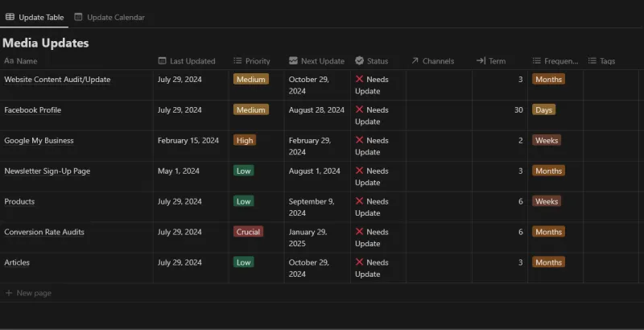Click Needs Update status for Articles

click(372, 268)
